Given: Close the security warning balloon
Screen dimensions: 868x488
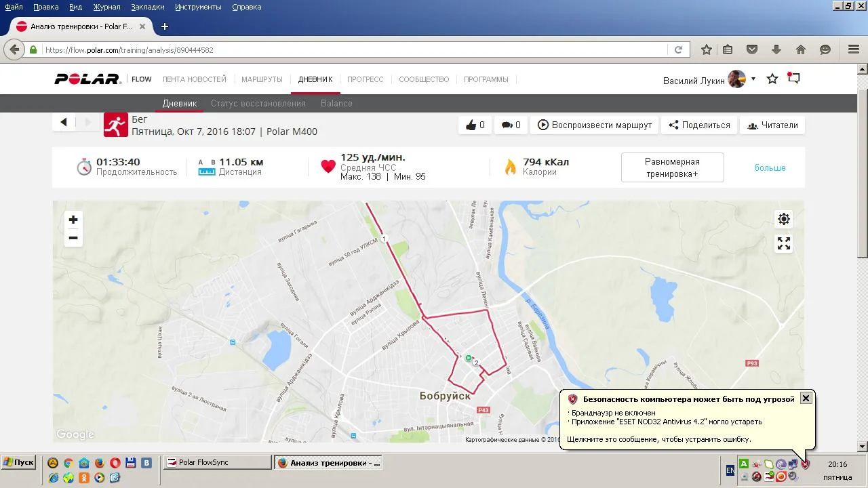Looking at the screenshot, I should click(806, 399).
